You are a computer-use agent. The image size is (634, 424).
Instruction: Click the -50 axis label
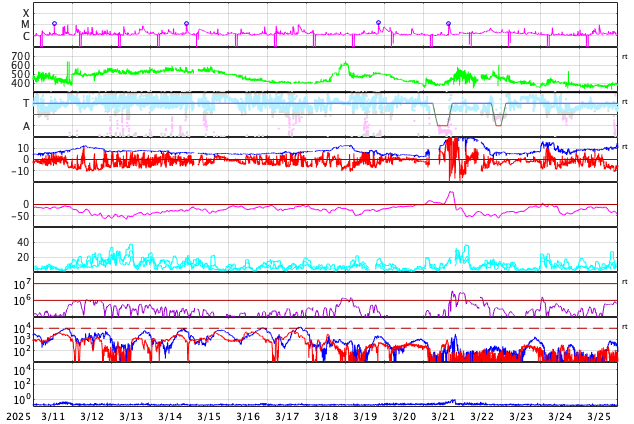[20, 216]
